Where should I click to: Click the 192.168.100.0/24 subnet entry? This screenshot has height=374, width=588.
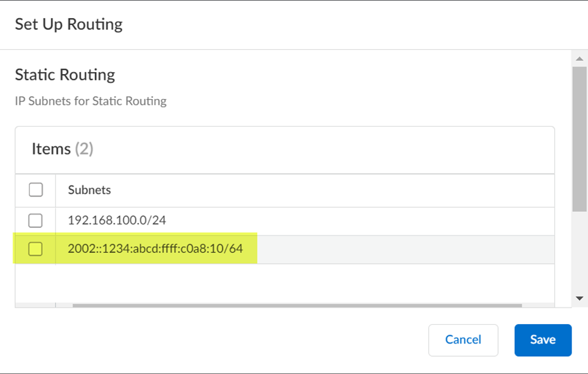pyautogui.click(x=117, y=221)
